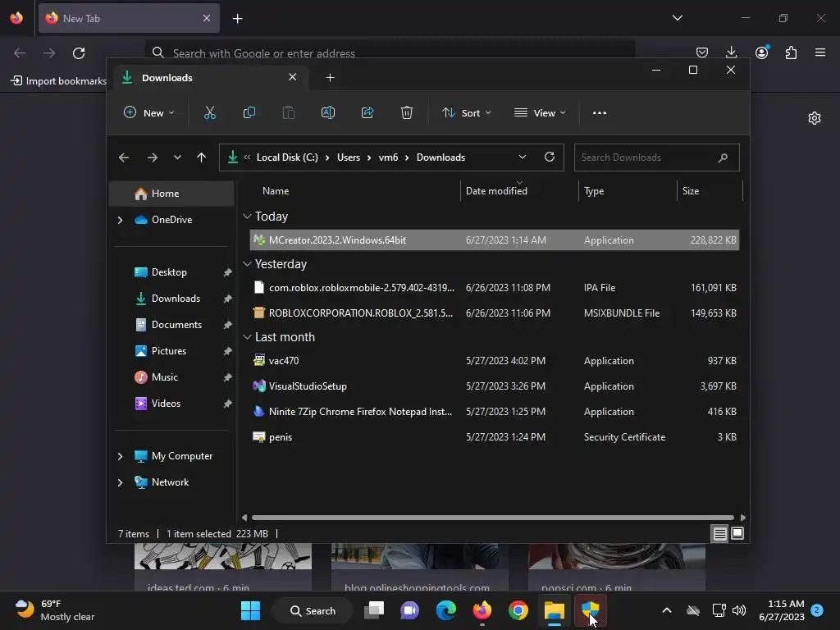Click Users in the address breadcrumb
This screenshot has height=630, width=840.
tap(348, 157)
